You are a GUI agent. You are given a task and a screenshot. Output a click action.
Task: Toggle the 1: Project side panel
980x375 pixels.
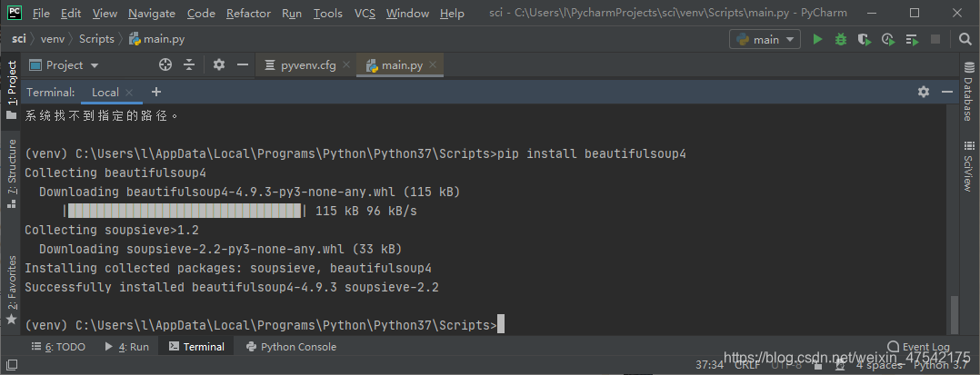click(x=11, y=89)
